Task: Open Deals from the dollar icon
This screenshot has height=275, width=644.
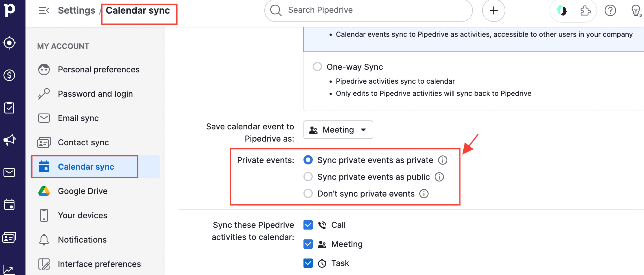Action: [x=9, y=75]
